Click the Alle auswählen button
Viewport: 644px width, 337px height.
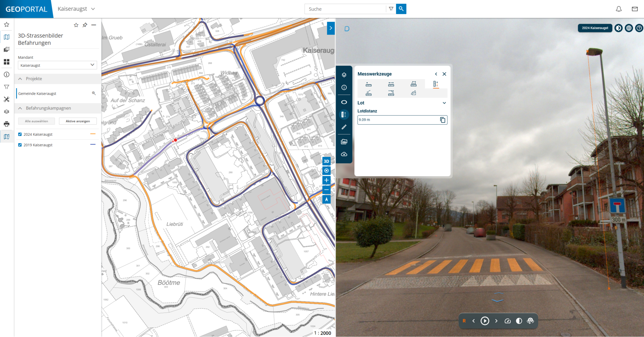(x=36, y=121)
